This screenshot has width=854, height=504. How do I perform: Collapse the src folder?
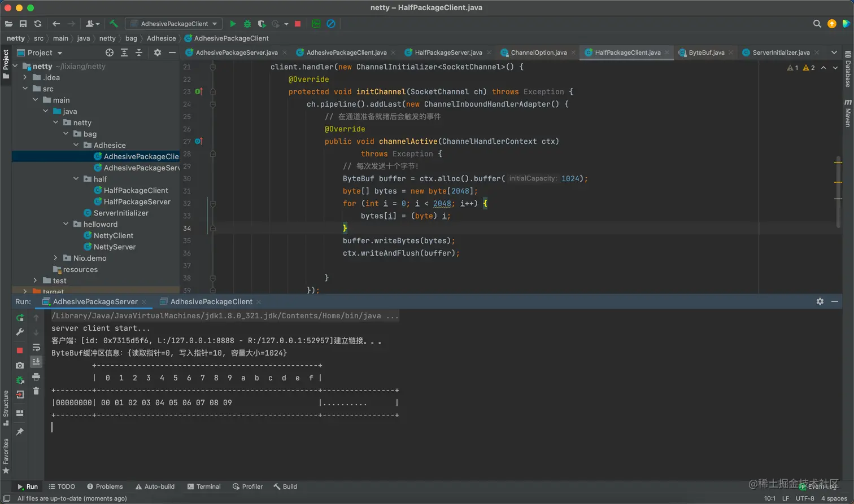(x=25, y=89)
